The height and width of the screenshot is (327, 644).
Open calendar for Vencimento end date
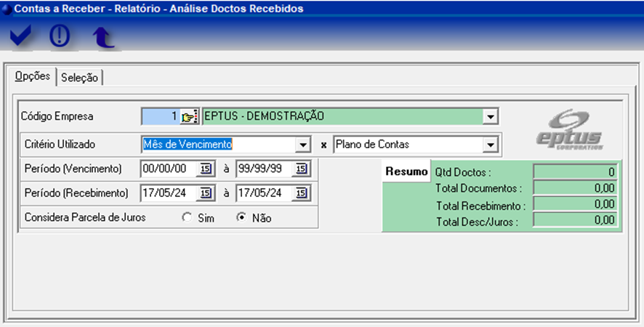point(300,169)
